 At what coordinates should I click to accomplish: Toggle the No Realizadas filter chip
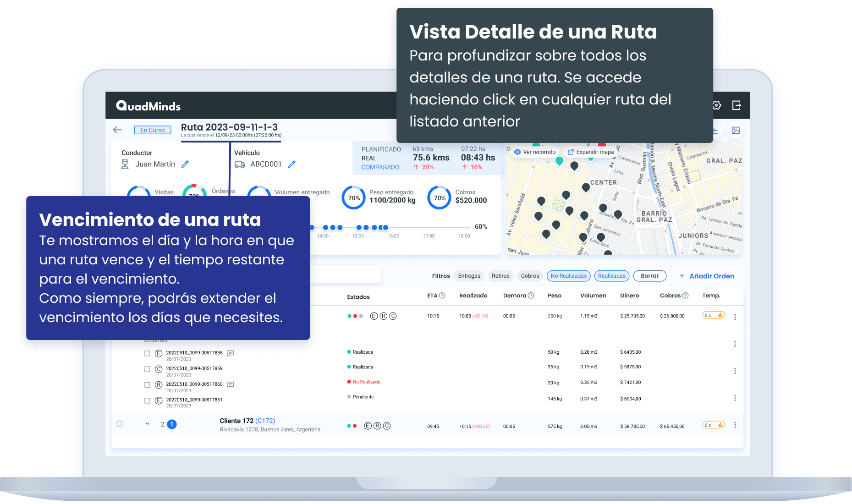[x=568, y=276]
